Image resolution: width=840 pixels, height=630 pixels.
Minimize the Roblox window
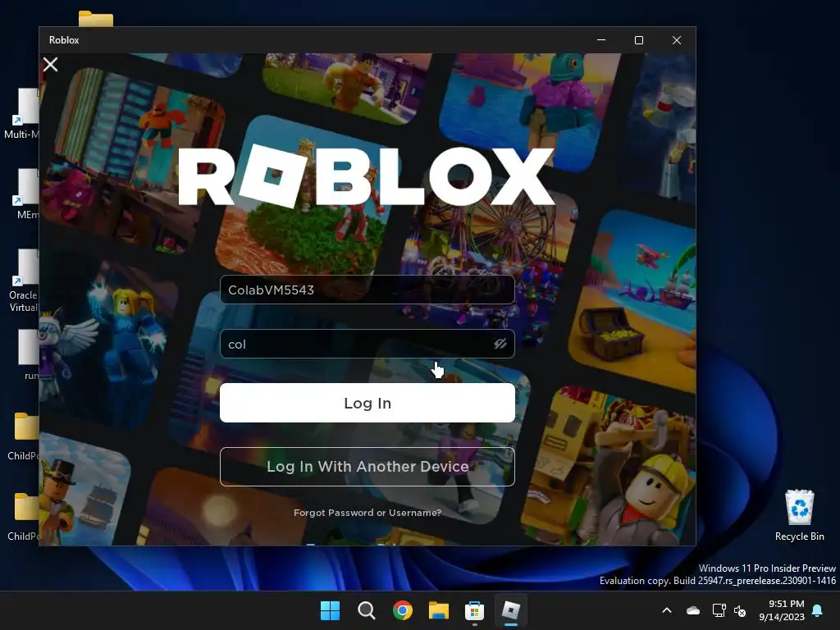601,40
